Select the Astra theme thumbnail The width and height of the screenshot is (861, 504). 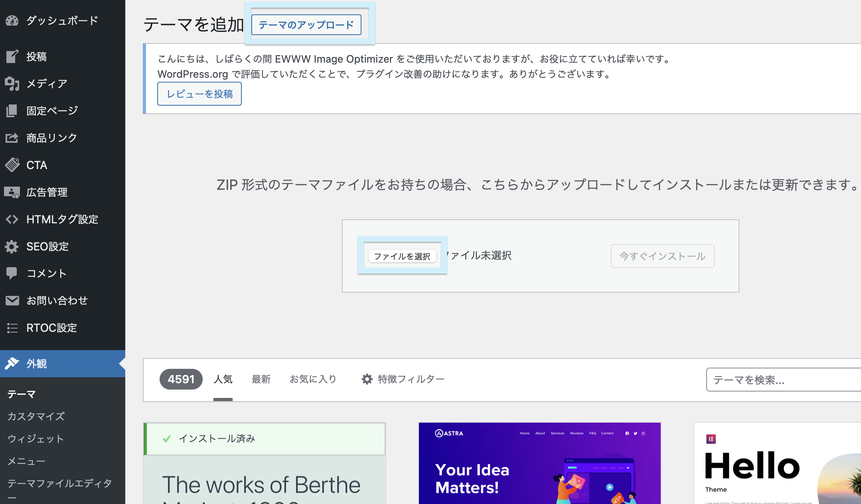539,463
